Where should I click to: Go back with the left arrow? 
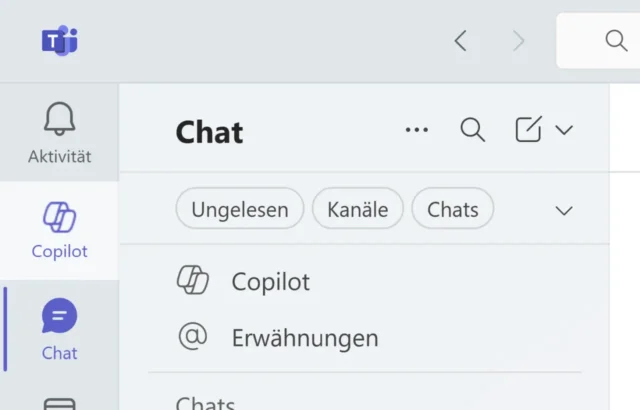click(x=460, y=40)
